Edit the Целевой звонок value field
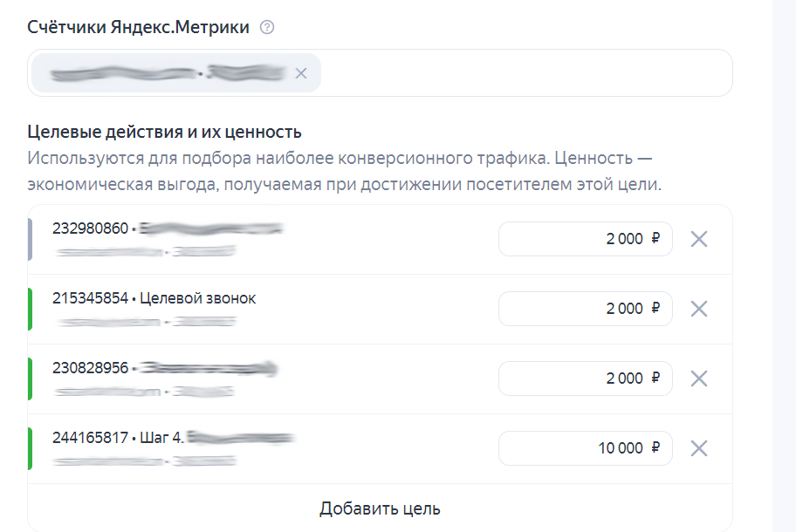This screenshot has width=796, height=532. [x=585, y=309]
